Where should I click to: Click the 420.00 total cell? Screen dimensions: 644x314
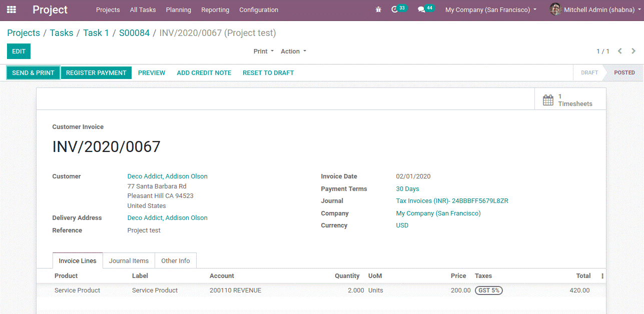pyautogui.click(x=579, y=290)
